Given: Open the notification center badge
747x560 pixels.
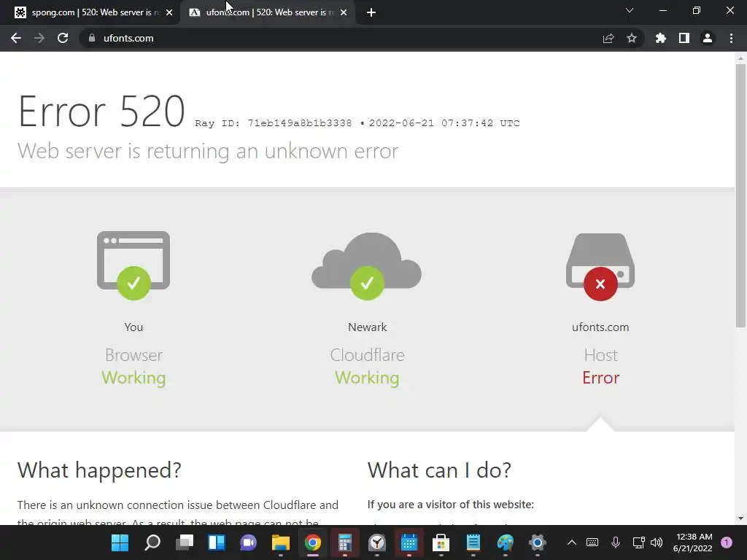Looking at the screenshot, I should (x=727, y=542).
